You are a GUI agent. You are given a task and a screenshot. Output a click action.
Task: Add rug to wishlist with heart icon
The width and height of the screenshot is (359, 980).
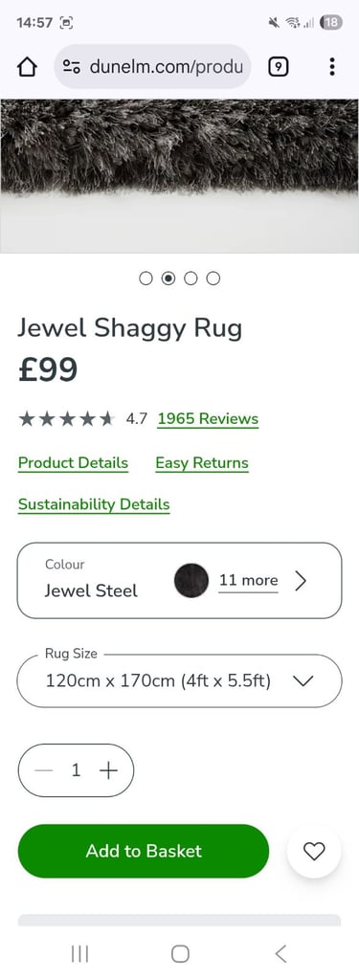(x=314, y=851)
